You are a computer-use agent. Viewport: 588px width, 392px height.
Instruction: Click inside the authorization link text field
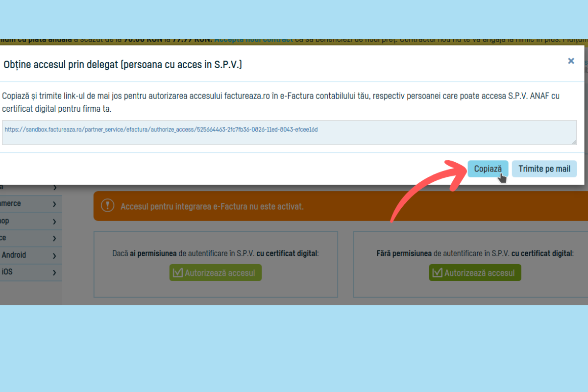289,133
